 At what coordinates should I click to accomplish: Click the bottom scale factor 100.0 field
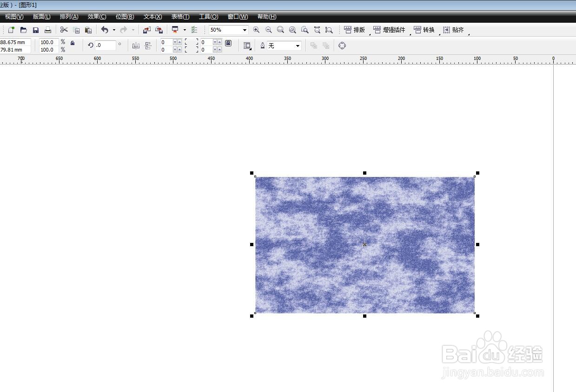click(x=49, y=50)
